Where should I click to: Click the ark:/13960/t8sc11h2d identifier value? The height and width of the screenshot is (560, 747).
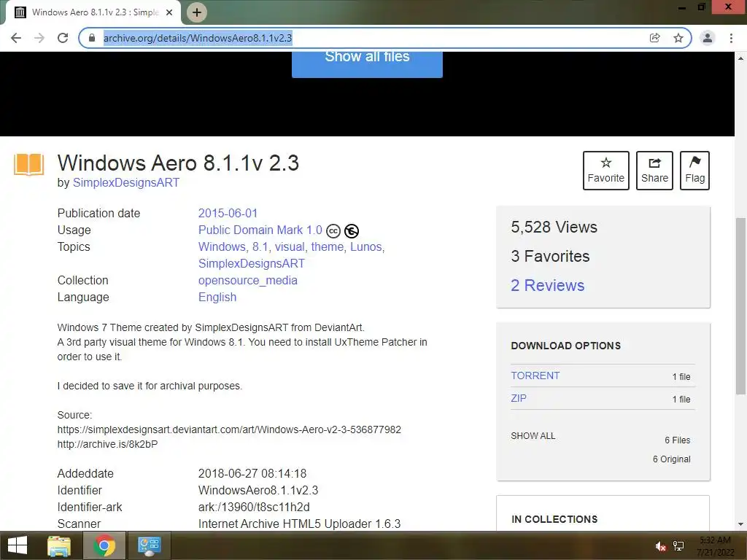(254, 507)
